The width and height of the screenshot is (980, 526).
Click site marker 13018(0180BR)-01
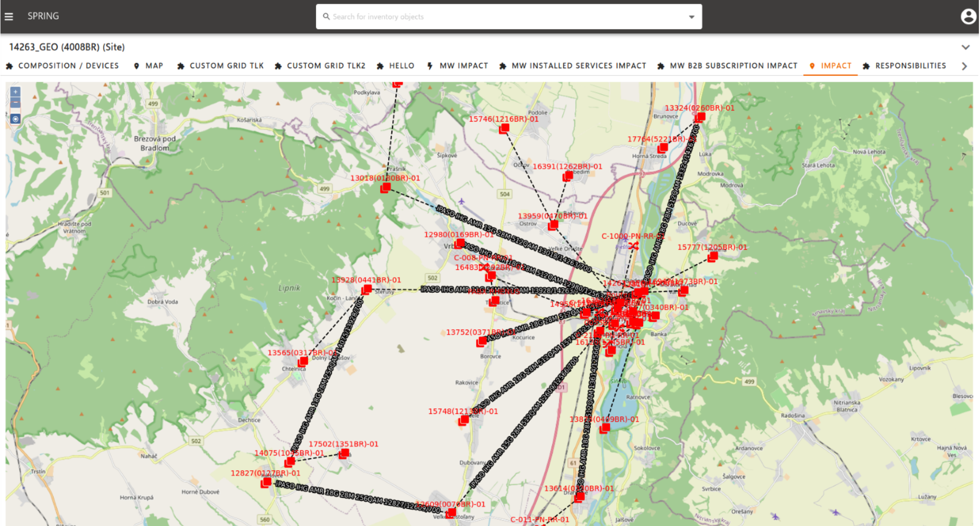click(386, 188)
